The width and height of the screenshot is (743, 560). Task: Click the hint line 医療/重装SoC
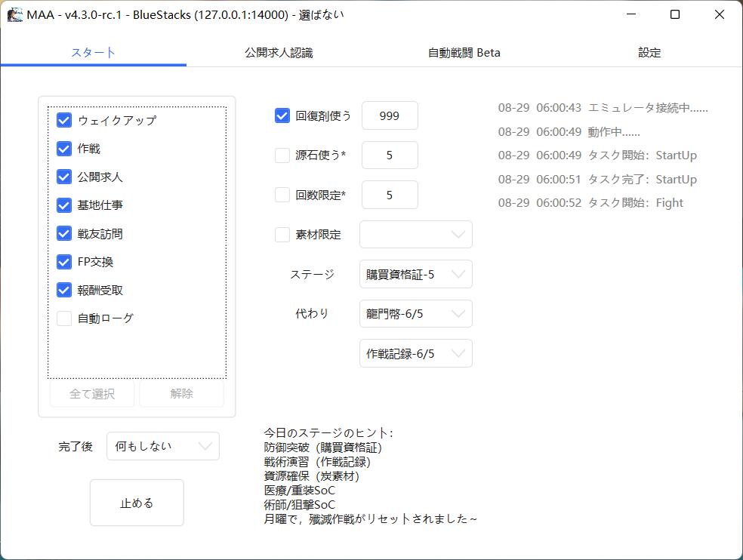pyautogui.click(x=300, y=490)
